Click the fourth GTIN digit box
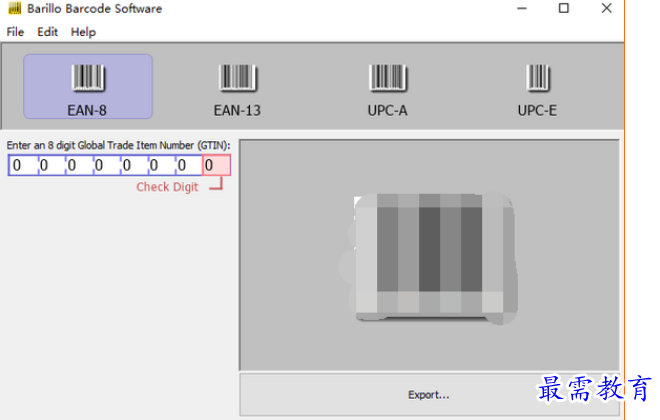Image resolution: width=660 pixels, height=420 pixels. coord(106,165)
